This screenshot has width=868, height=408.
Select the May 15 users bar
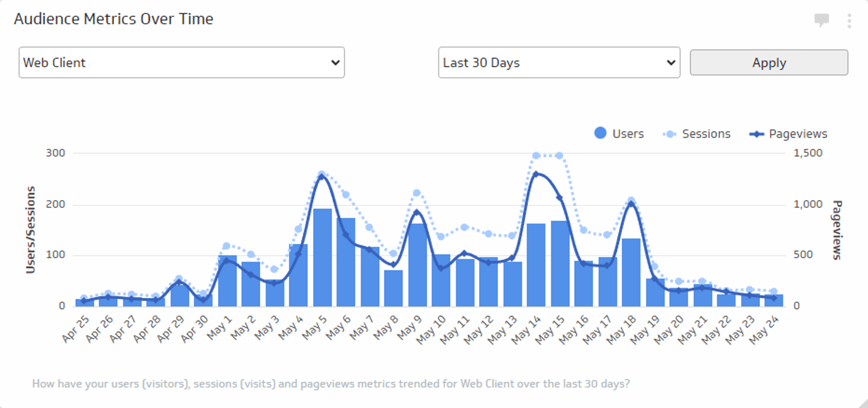(560, 263)
